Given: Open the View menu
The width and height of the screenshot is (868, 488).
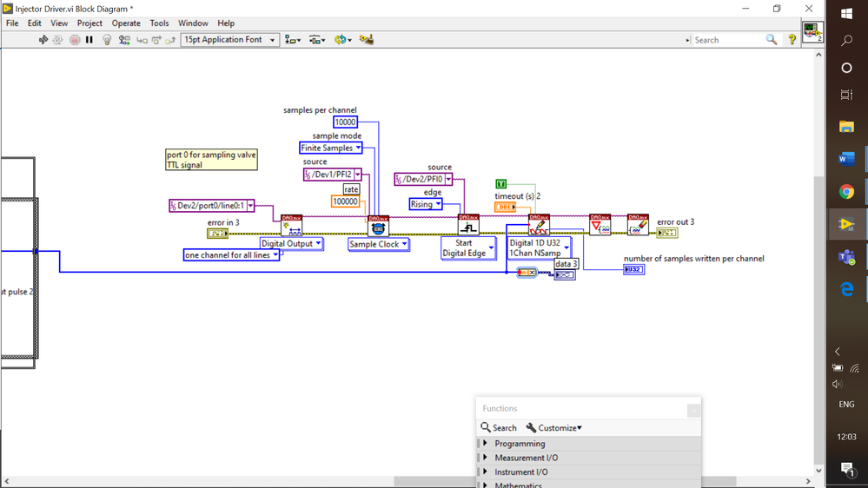Looking at the screenshot, I should (x=59, y=23).
